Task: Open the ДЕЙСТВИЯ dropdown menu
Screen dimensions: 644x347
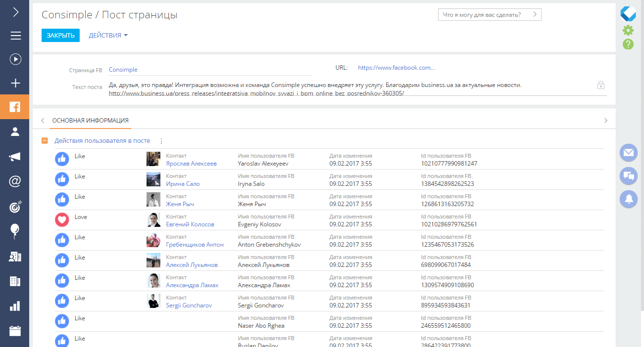Action: (108, 36)
